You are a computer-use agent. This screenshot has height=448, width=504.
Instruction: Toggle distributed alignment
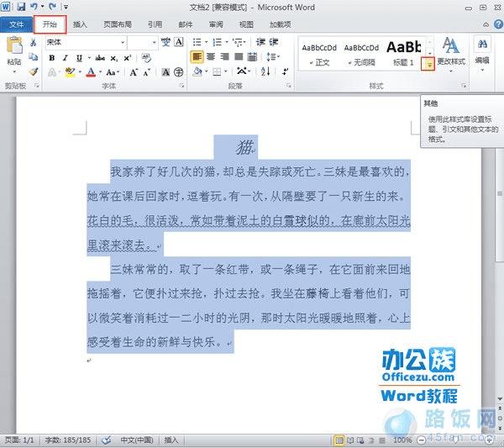pos(253,57)
